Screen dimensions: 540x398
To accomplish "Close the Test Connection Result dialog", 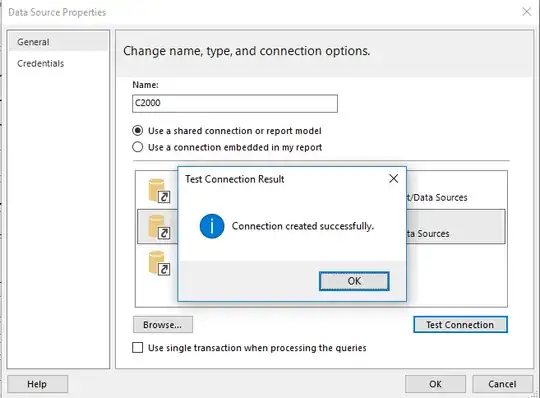I will click(393, 179).
